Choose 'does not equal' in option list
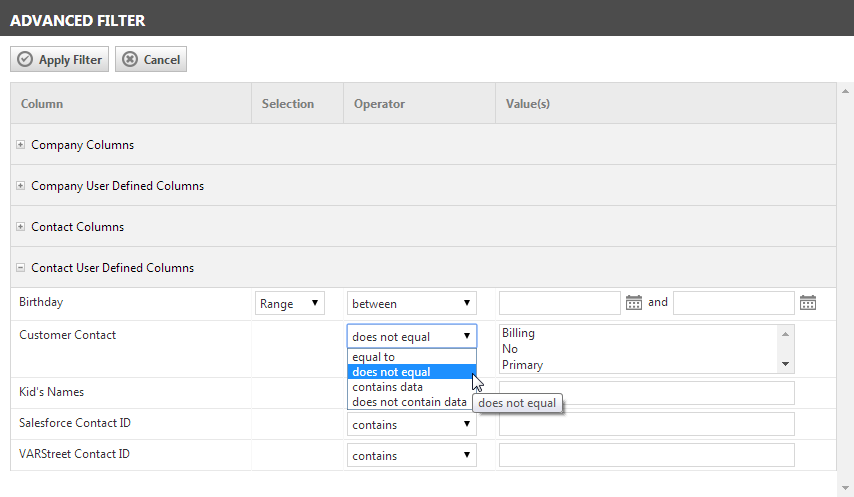The height and width of the screenshot is (497, 854). pos(412,372)
